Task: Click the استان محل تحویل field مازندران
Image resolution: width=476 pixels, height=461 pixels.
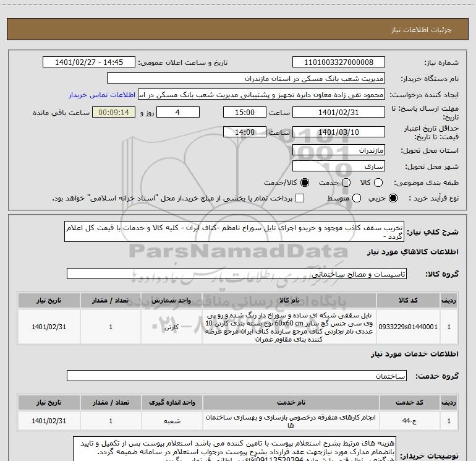Action: coord(339,150)
